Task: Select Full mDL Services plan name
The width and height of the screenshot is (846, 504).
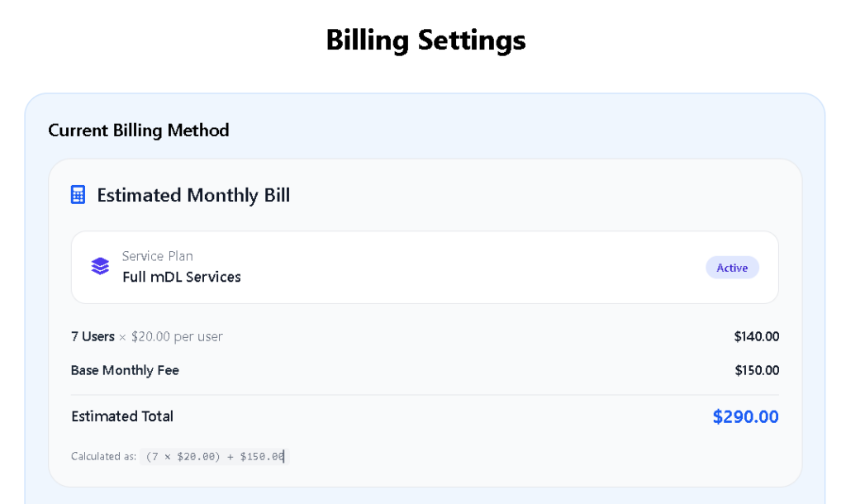Action: [181, 277]
